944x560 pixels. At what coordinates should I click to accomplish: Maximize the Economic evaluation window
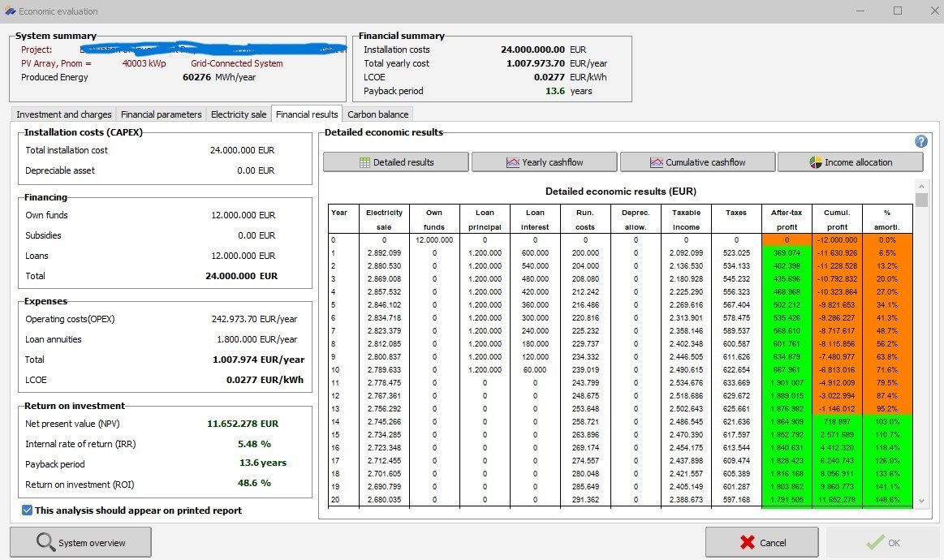click(898, 11)
